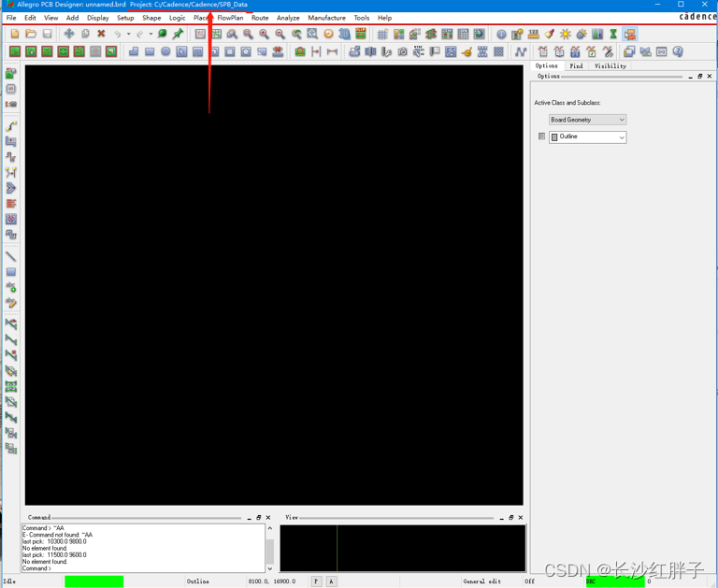Open the Outline subclass dropdown

tap(587, 137)
